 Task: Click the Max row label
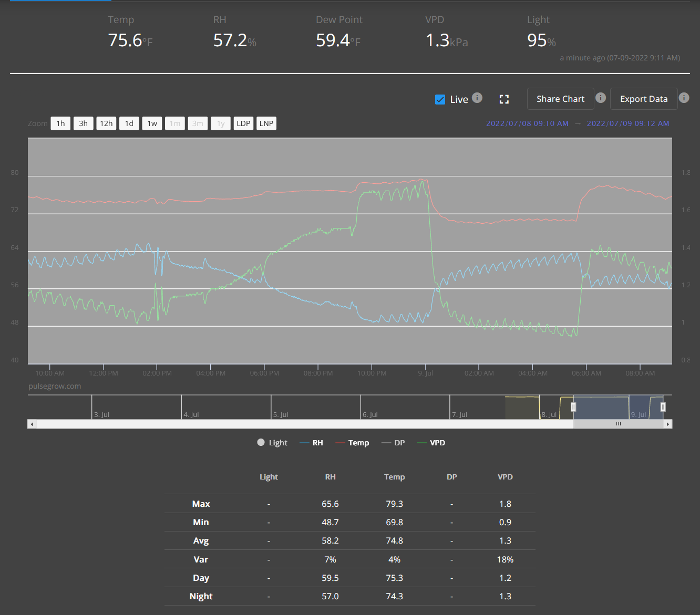(x=201, y=504)
